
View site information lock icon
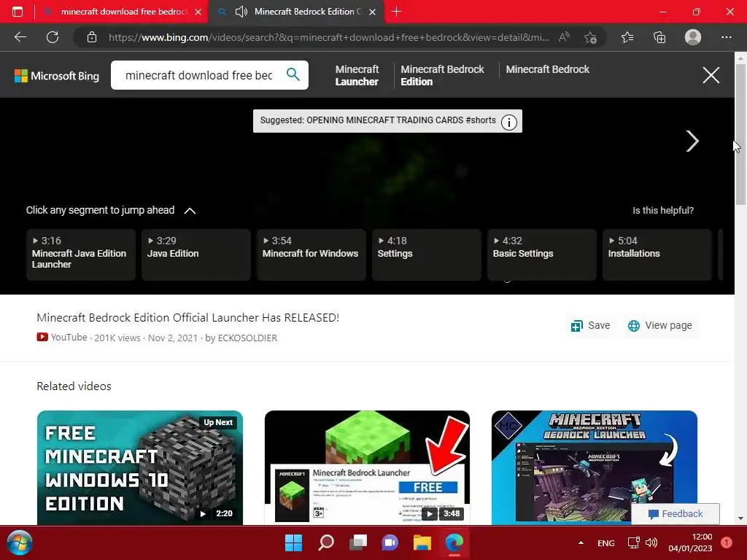coord(92,37)
